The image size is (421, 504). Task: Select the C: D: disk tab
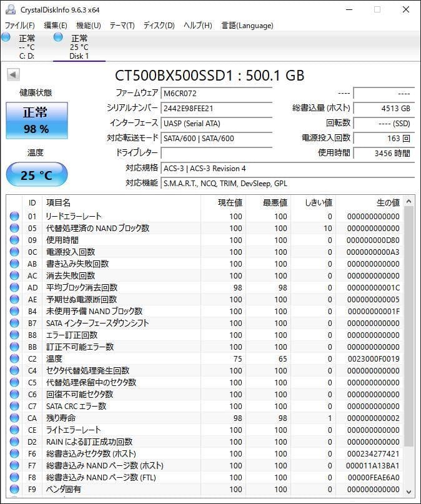click(27, 47)
